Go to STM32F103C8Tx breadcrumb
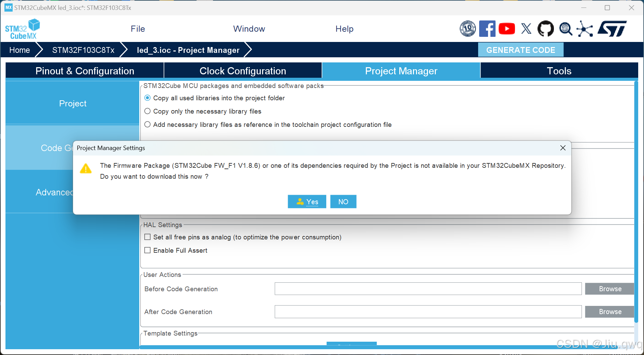The width and height of the screenshot is (644, 355). (83, 50)
